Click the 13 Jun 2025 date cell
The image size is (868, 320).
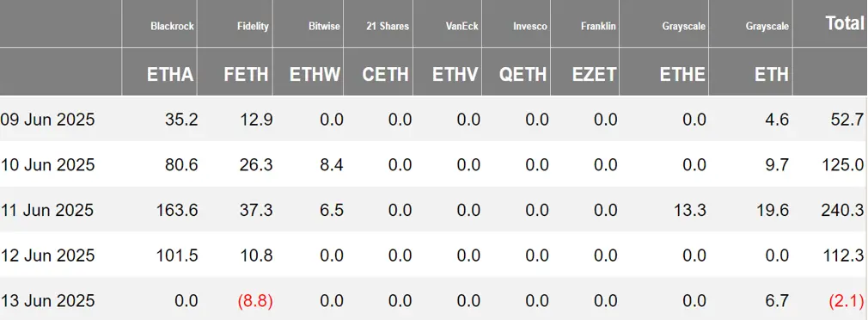[x=47, y=301]
